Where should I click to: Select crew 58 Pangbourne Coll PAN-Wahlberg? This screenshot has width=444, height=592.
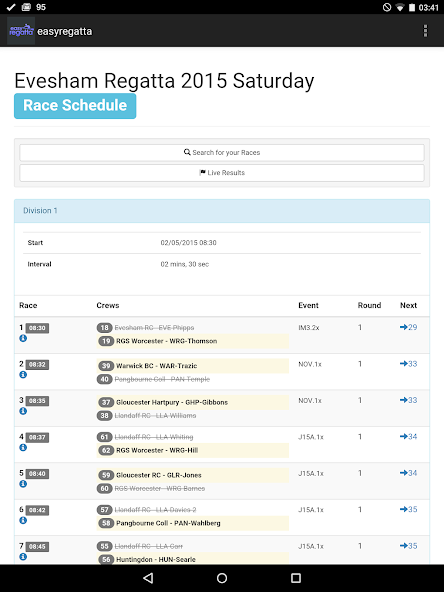tap(193, 523)
